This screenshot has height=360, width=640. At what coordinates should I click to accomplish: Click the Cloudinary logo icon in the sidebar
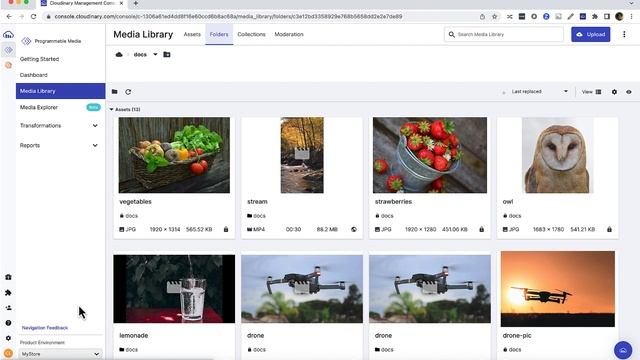8,35
